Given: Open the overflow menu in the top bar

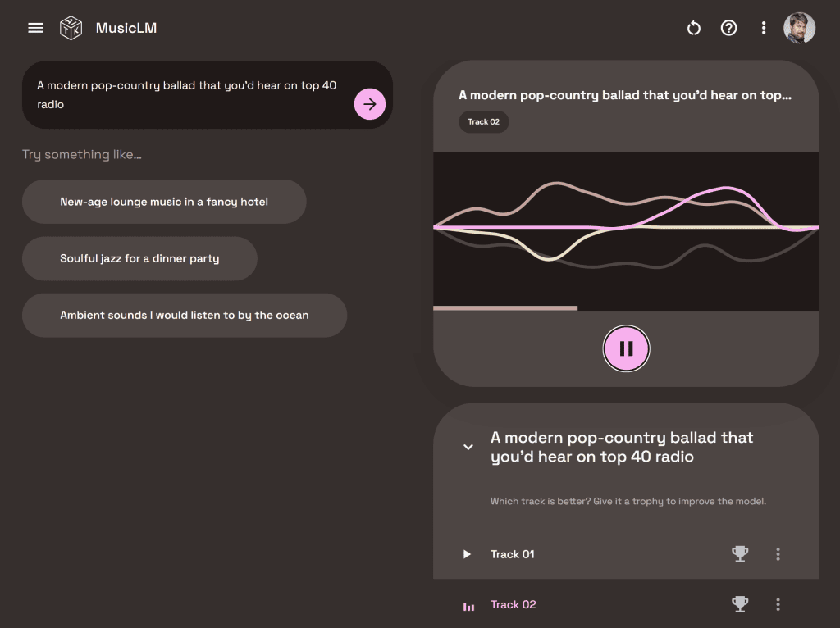Looking at the screenshot, I should [764, 27].
